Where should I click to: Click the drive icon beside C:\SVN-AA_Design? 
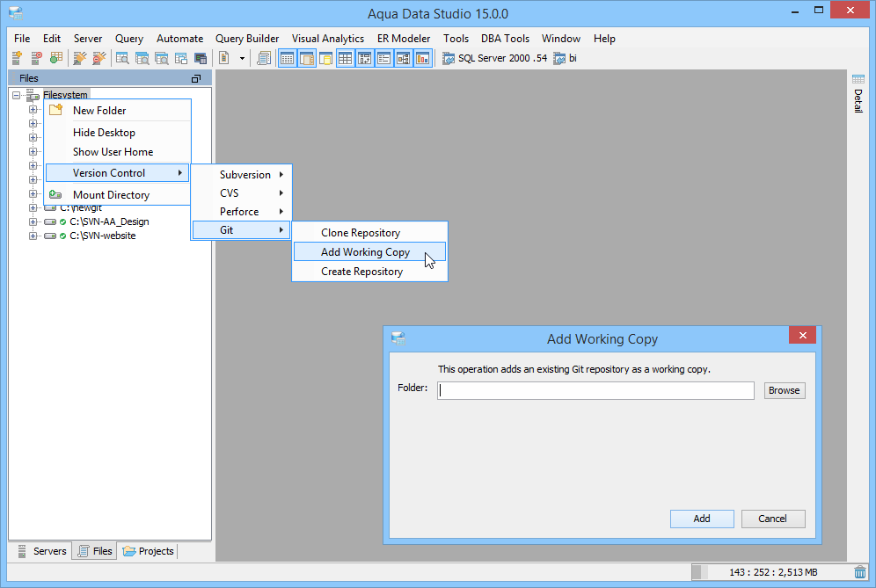[50, 221]
